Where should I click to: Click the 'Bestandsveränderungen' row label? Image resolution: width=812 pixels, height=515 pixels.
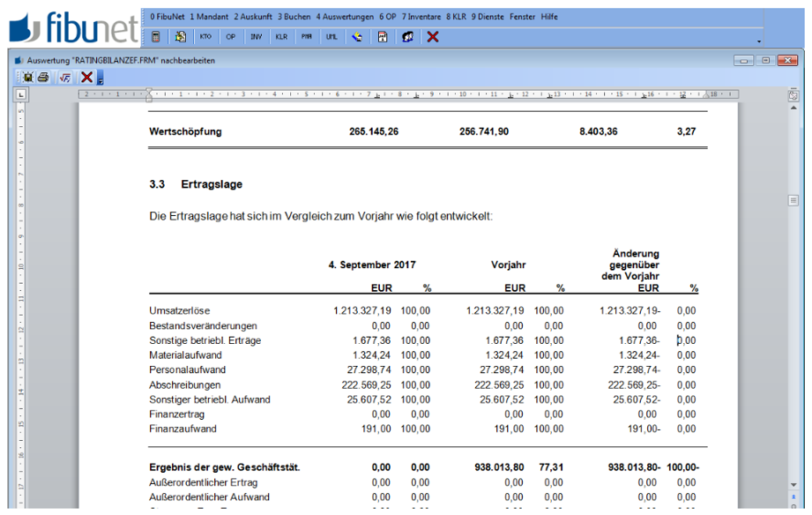203,326
